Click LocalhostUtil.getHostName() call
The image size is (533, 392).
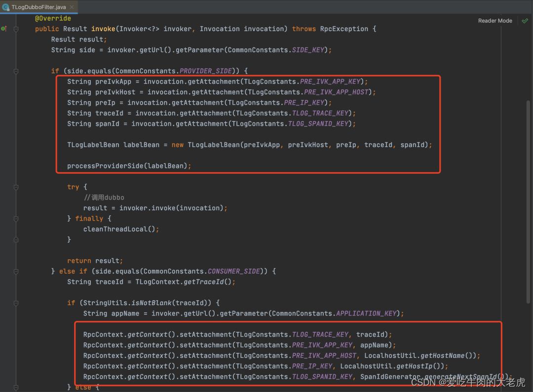point(420,355)
